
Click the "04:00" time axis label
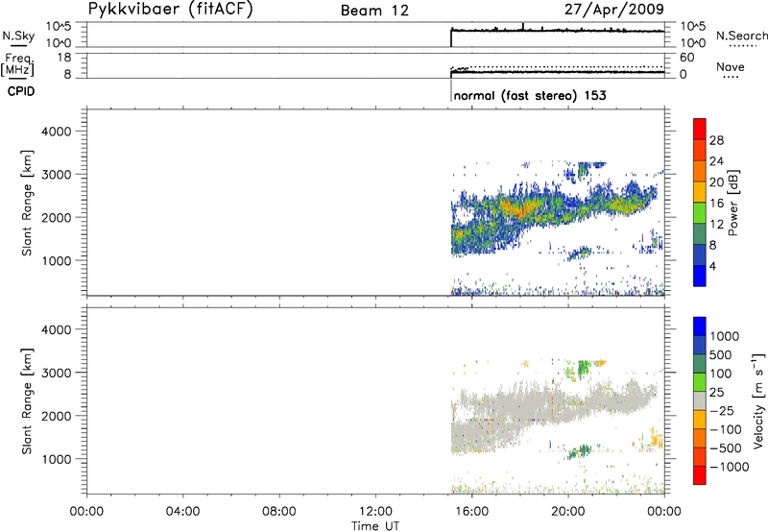182,512
